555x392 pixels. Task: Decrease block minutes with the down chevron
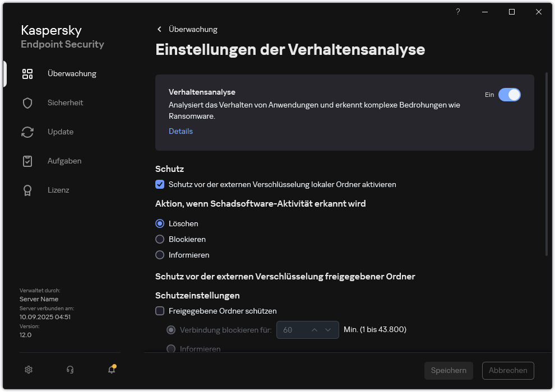[329, 330]
